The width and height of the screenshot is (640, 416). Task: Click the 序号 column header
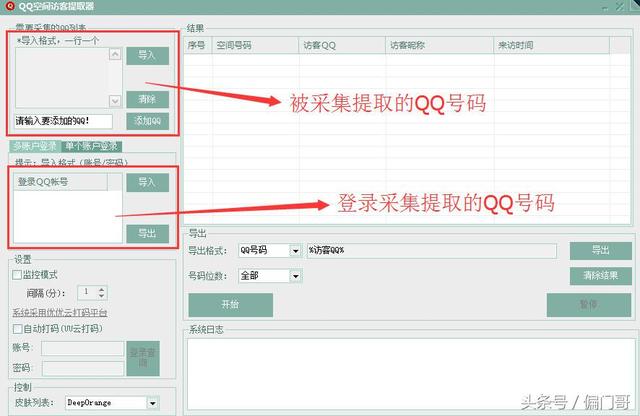coord(198,45)
